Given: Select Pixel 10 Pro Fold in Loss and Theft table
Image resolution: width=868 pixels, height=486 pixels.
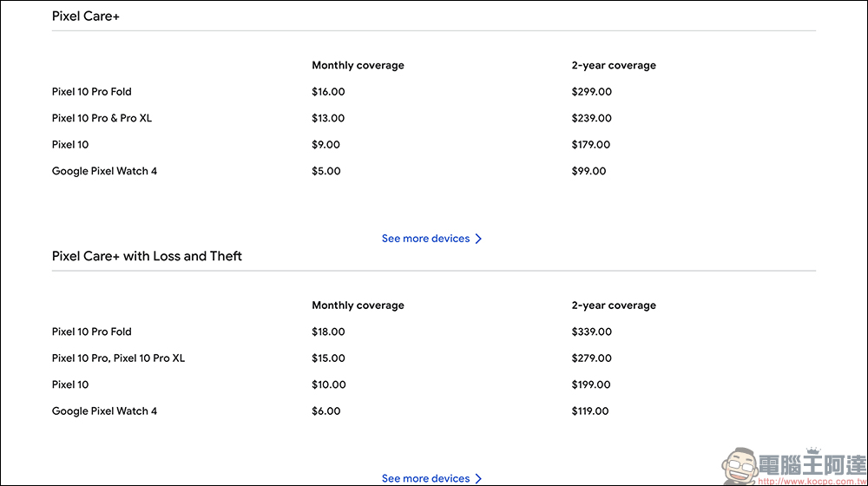Looking at the screenshot, I should [92, 332].
